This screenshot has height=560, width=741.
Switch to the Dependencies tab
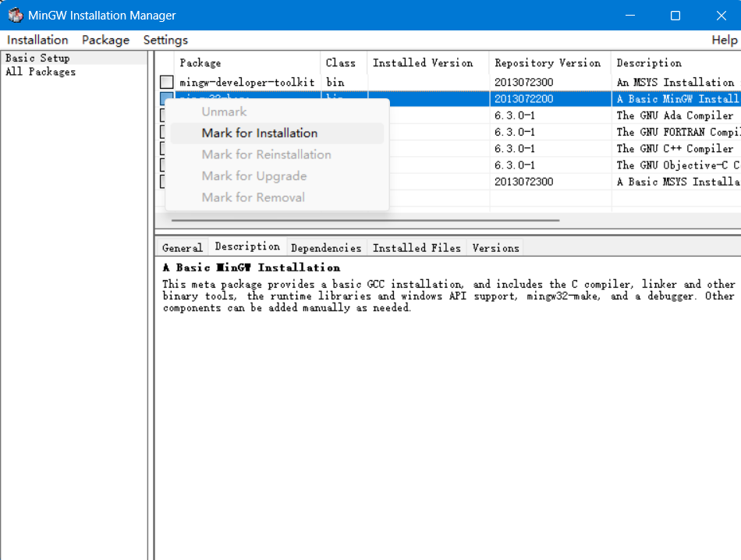pyautogui.click(x=326, y=247)
